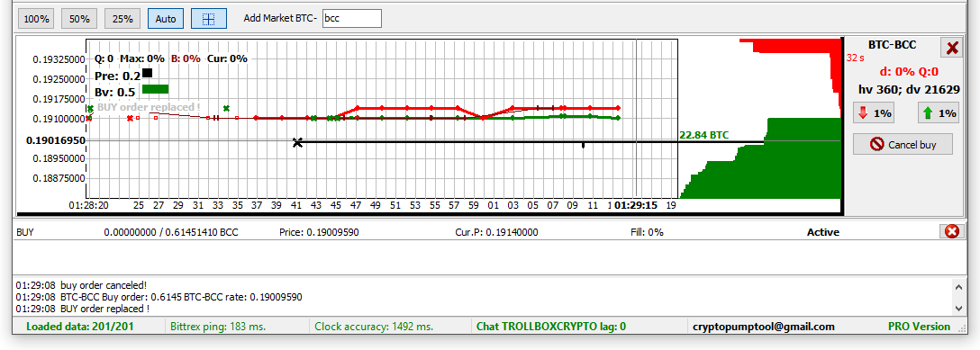Set chart zoom to 25%
The image size is (980, 350).
coord(122,19)
